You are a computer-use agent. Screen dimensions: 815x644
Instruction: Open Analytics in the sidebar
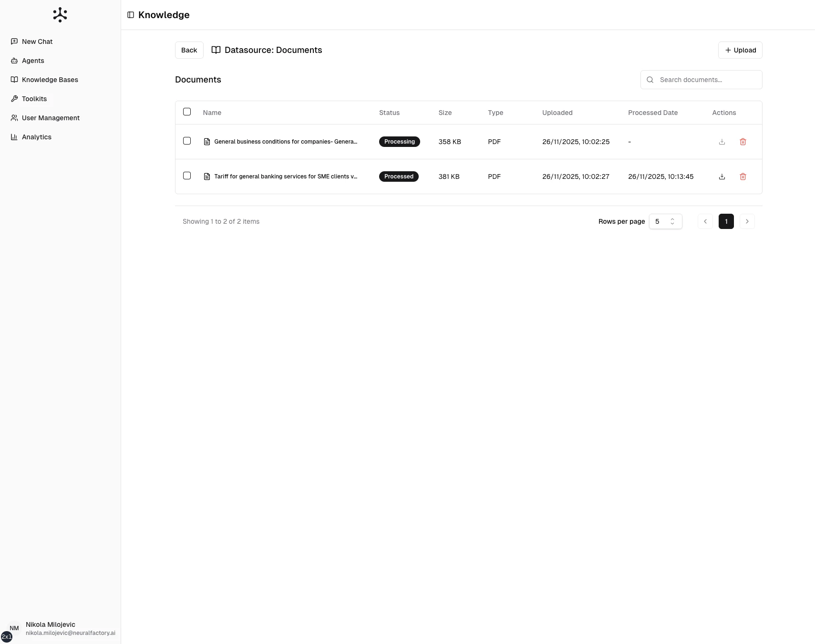tap(60, 137)
